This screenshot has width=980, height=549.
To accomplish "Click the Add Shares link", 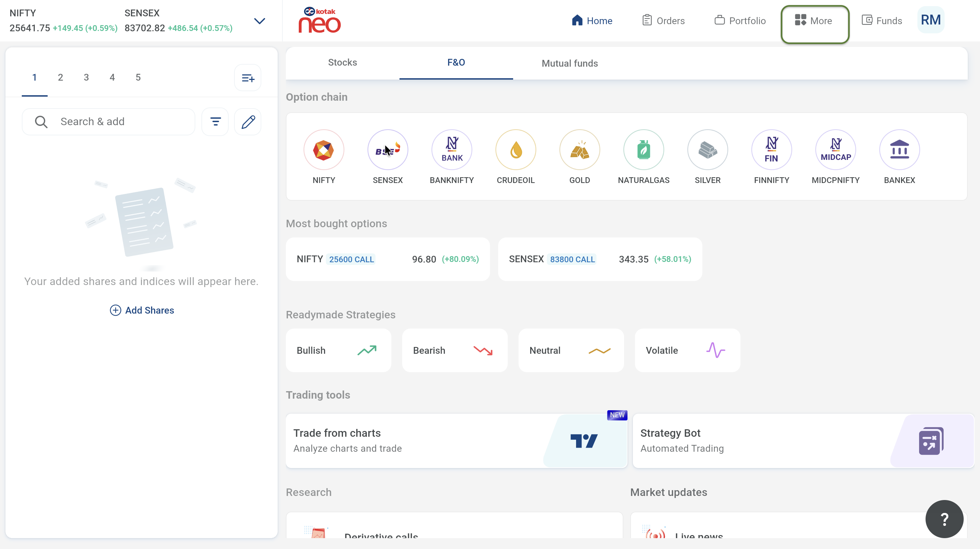I will [142, 310].
